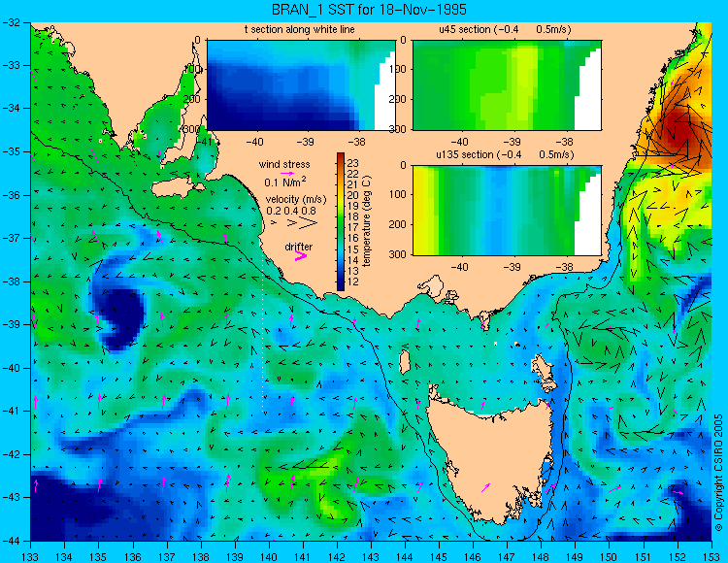Click the 'u45 section (-0.4 0.5m/s)' heading

tap(505, 29)
